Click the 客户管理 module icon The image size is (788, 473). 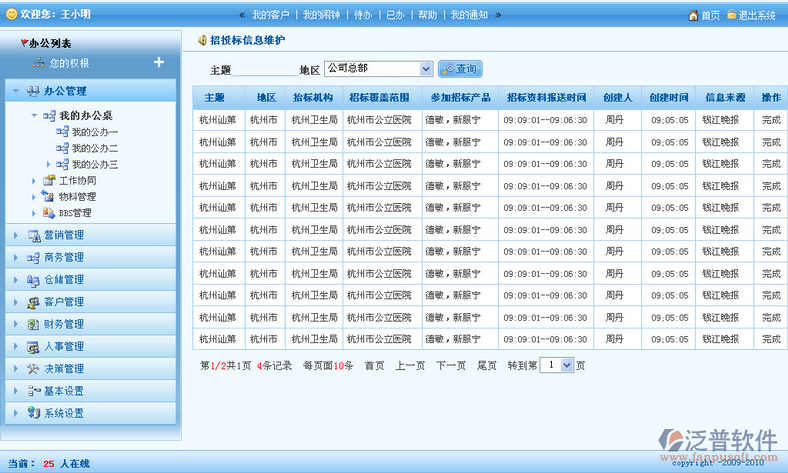(33, 302)
